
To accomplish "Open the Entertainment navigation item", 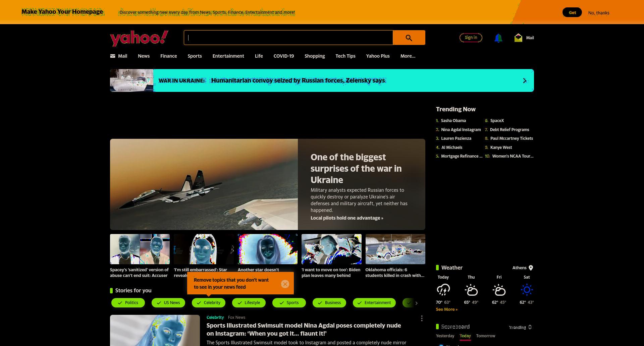I will coord(228,56).
